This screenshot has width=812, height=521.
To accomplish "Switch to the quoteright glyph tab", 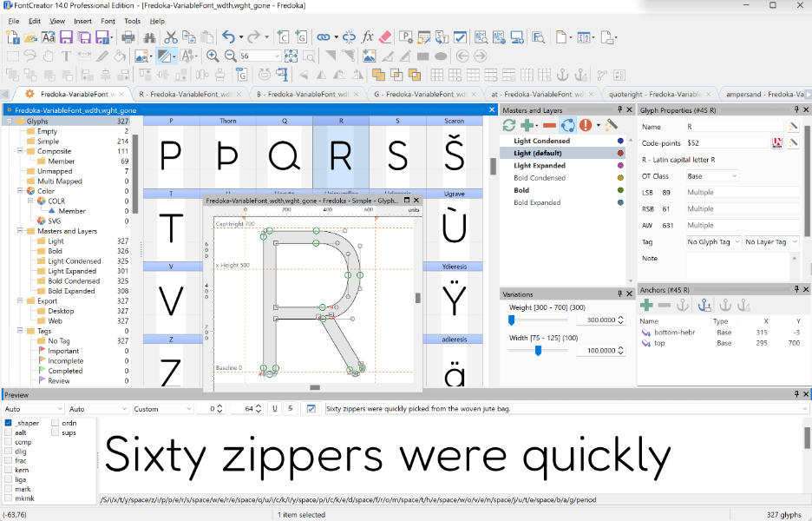I will [x=656, y=93].
